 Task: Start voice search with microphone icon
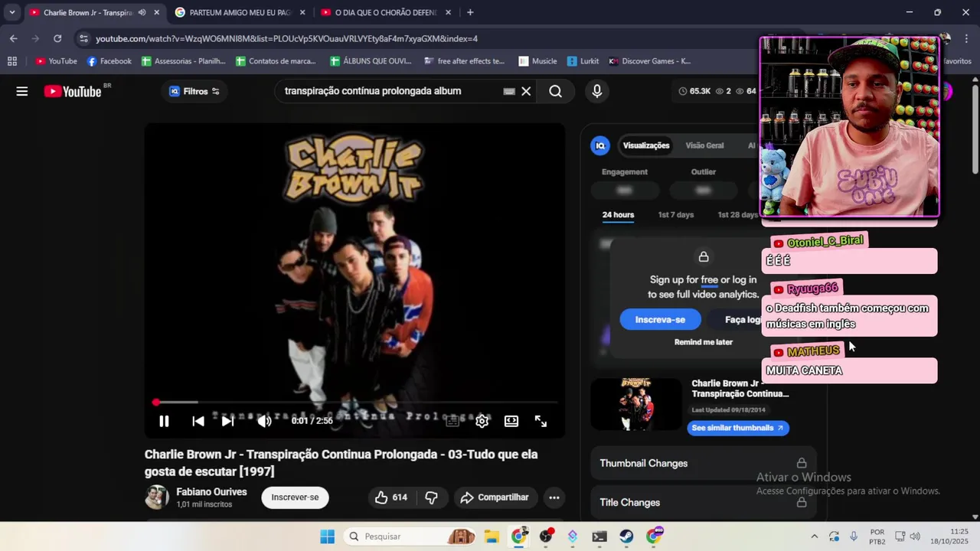pos(597,91)
